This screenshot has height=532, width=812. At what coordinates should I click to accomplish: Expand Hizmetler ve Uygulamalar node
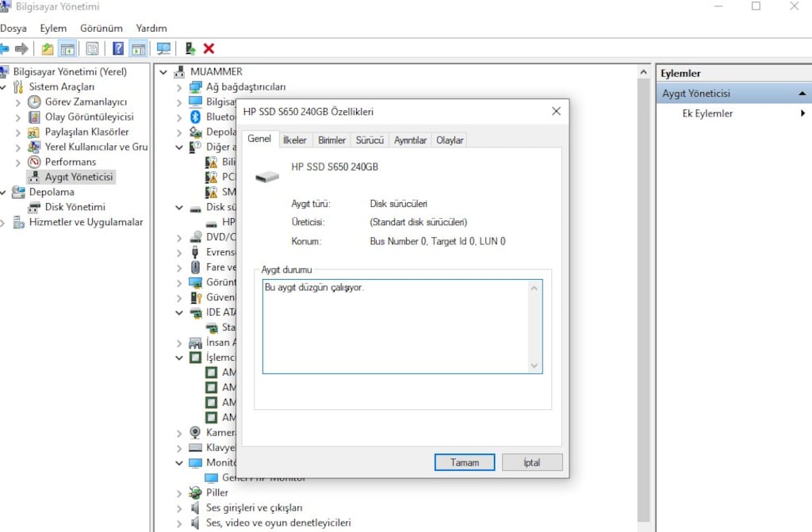pyautogui.click(x=5, y=223)
